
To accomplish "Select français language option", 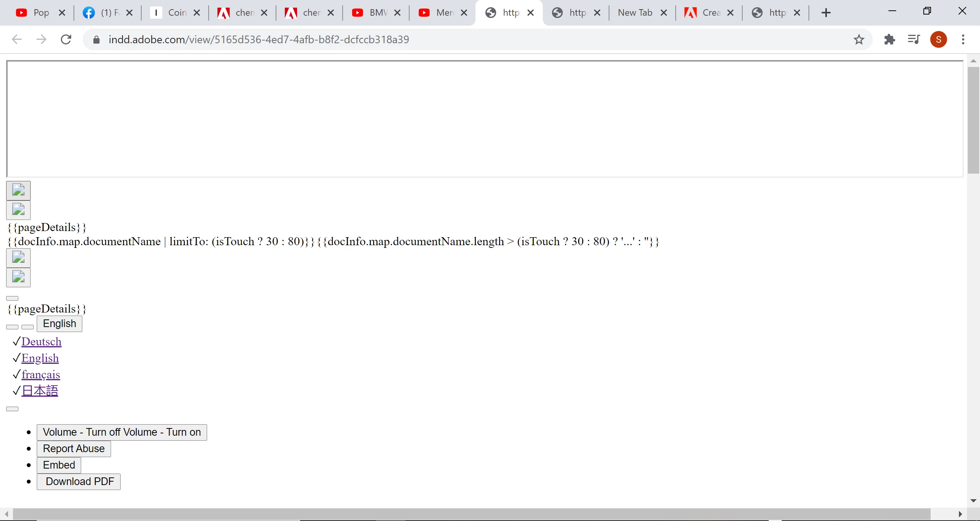I will point(41,374).
